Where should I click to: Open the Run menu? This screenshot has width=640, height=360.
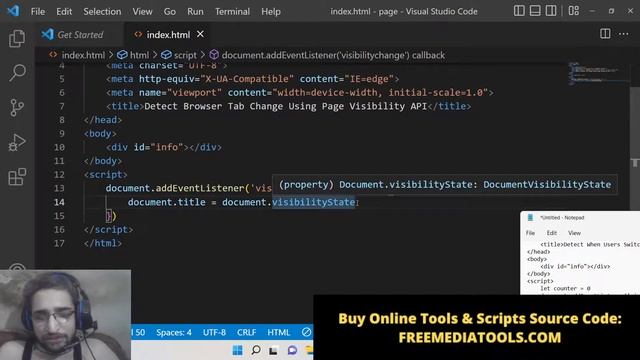pos(195,11)
